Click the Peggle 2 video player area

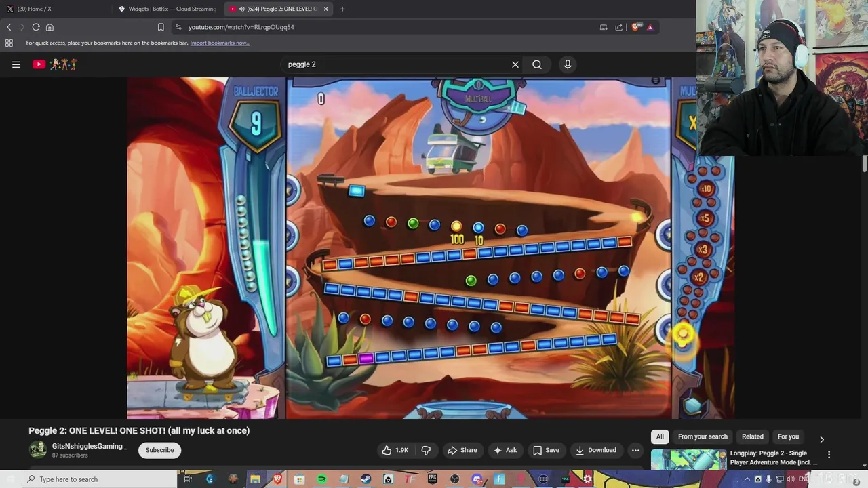[x=431, y=248]
